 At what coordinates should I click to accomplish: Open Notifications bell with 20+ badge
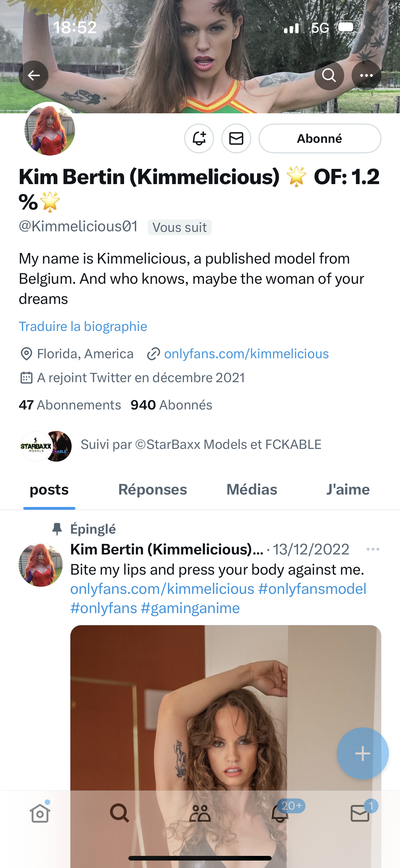click(280, 814)
